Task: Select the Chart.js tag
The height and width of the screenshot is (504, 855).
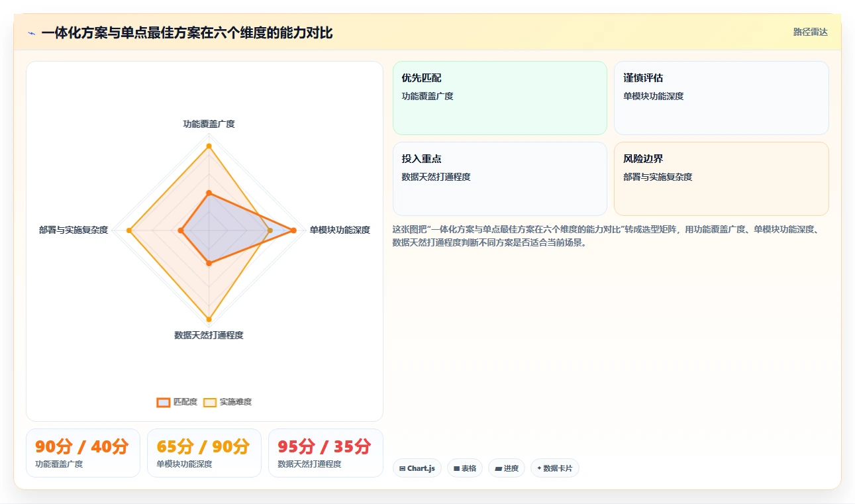Action: 417,468
